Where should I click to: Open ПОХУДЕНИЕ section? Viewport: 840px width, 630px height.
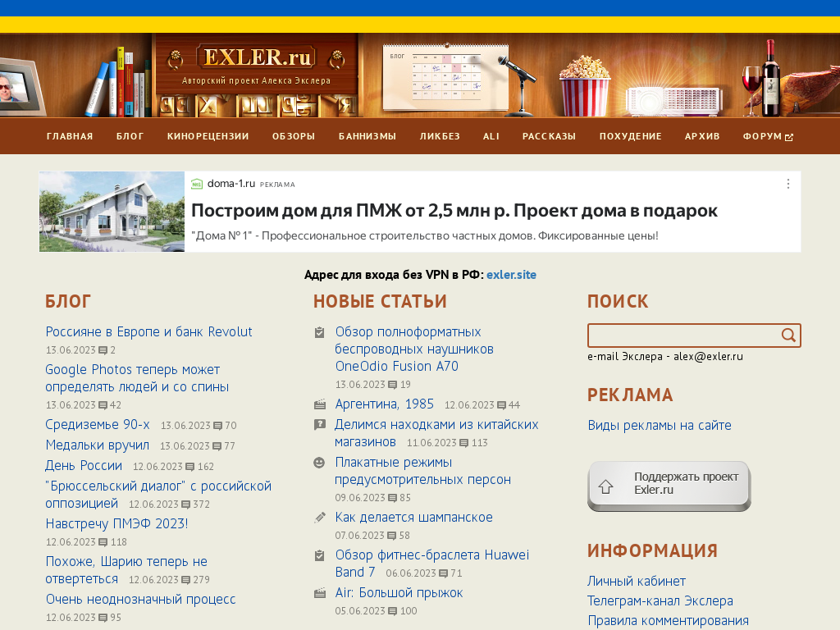[631, 136]
